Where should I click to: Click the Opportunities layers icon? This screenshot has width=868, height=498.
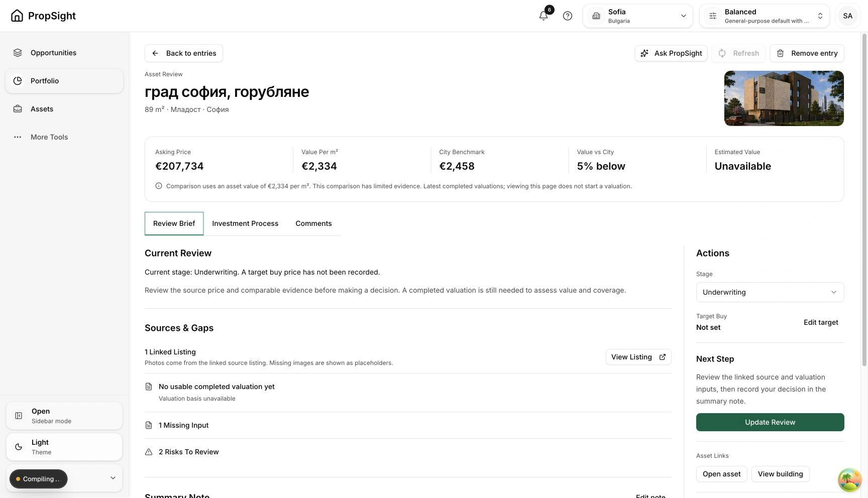click(18, 53)
